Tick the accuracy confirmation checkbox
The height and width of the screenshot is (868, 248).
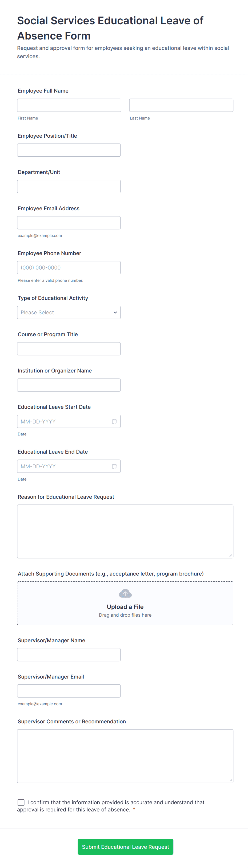coord(21,802)
